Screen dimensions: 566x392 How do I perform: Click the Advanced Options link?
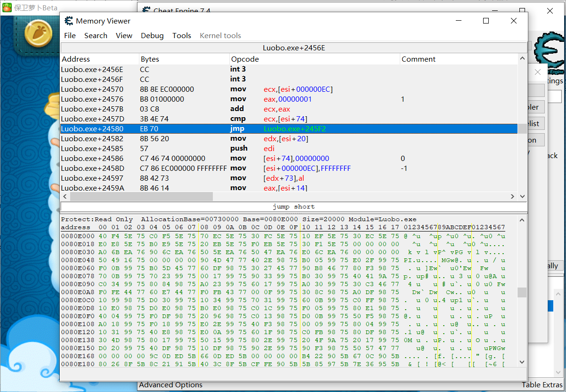click(170, 385)
